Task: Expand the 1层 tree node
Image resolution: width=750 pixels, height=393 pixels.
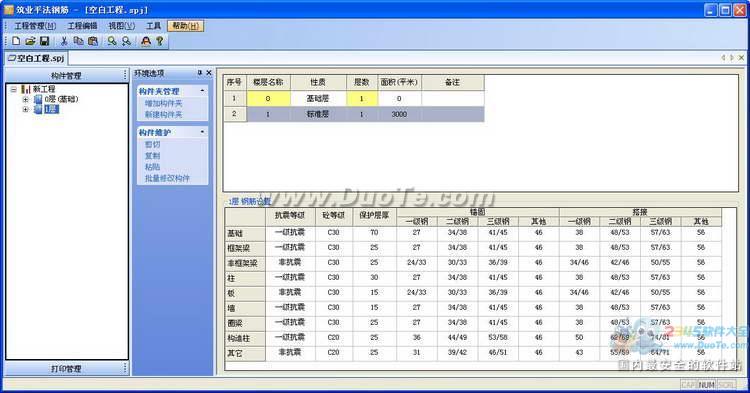Action: 26,109
